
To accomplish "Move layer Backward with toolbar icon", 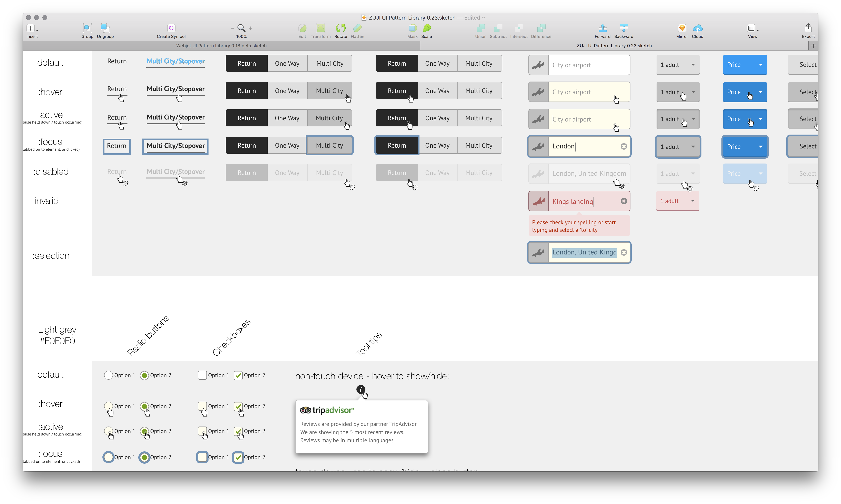I will 624,28.
